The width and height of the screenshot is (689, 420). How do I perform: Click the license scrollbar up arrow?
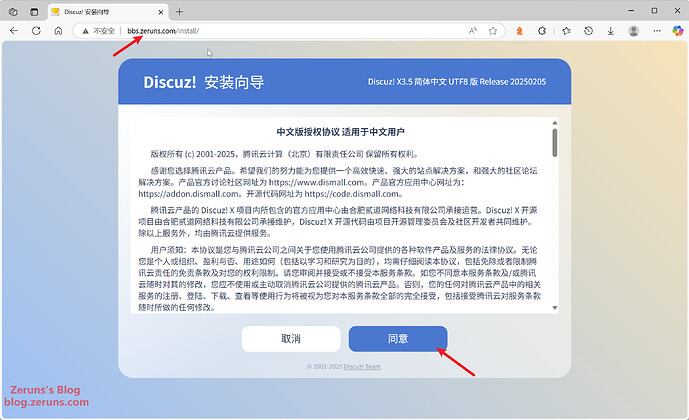pyautogui.click(x=555, y=123)
